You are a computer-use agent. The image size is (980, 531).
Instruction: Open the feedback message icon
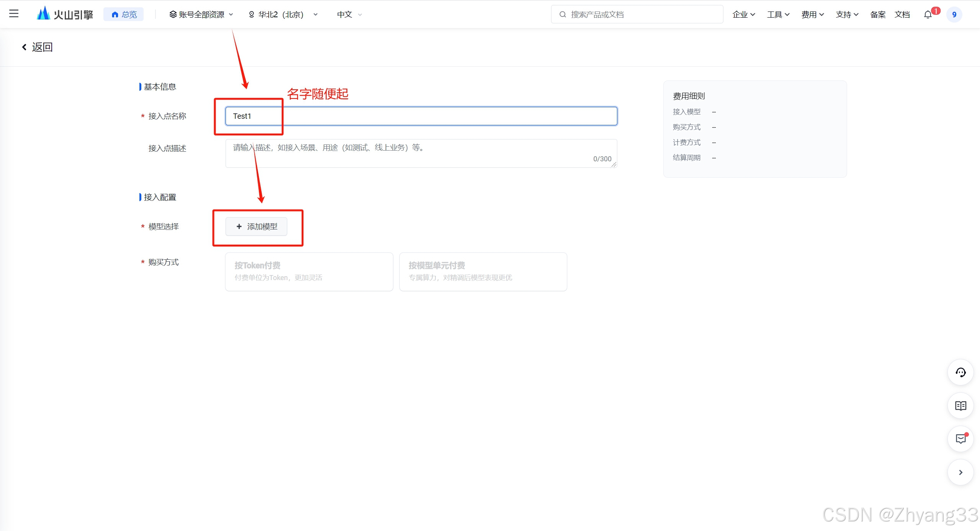[960, 439]
